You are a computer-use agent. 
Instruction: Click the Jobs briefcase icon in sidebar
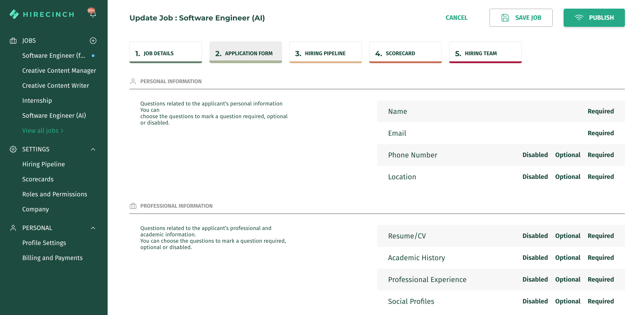click(13, 40)
